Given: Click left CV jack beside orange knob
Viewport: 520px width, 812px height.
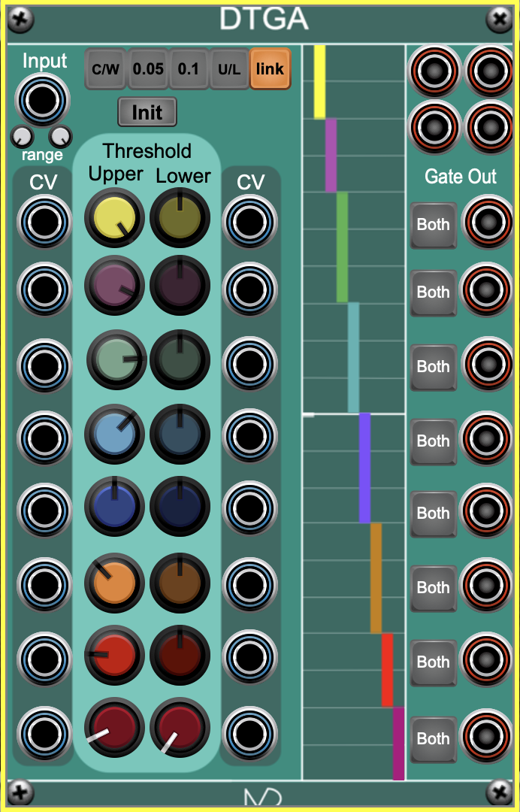Looking at the screenshot, I should pos(44,585).
